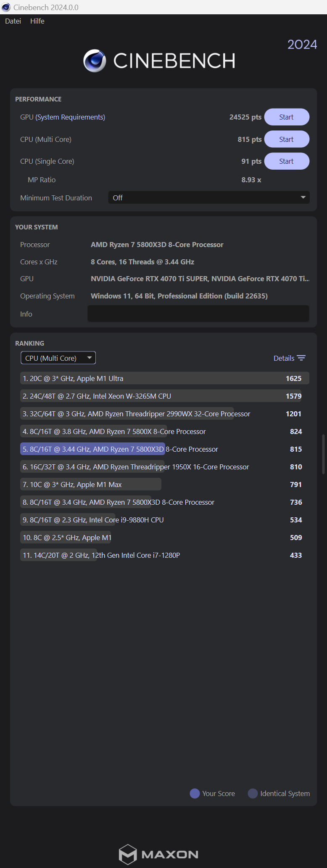Click the 815 pts multi core score
The image size is (327, 868).
250,139
